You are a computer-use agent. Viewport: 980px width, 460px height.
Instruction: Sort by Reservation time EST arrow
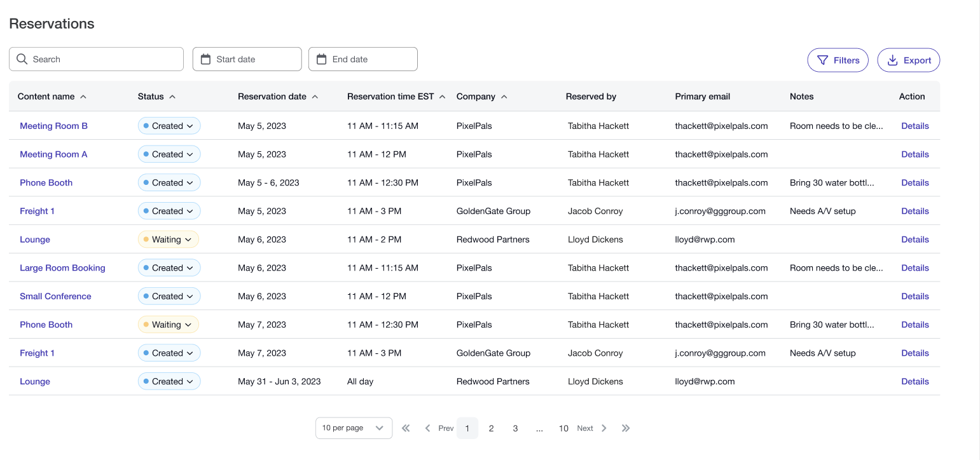[x=443, y=97]
